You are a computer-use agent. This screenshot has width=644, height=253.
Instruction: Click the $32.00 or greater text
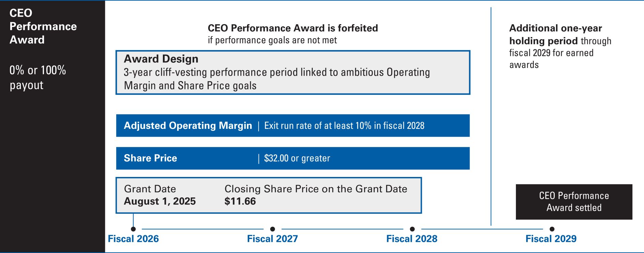tap(297, 158)
